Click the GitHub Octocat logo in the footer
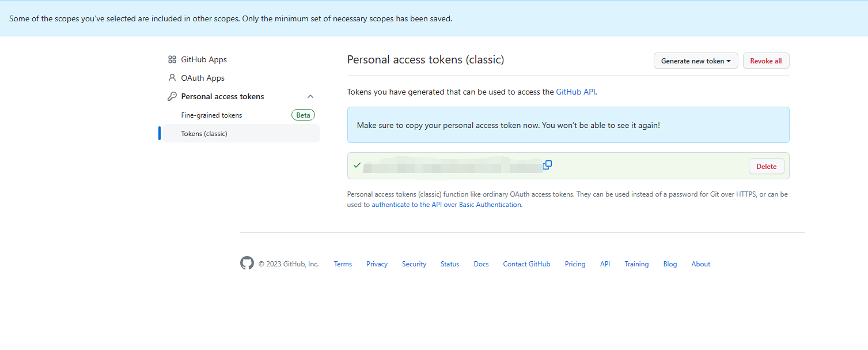Image resolution: width=868 pixels, height=350 pixels. [247, 264]
